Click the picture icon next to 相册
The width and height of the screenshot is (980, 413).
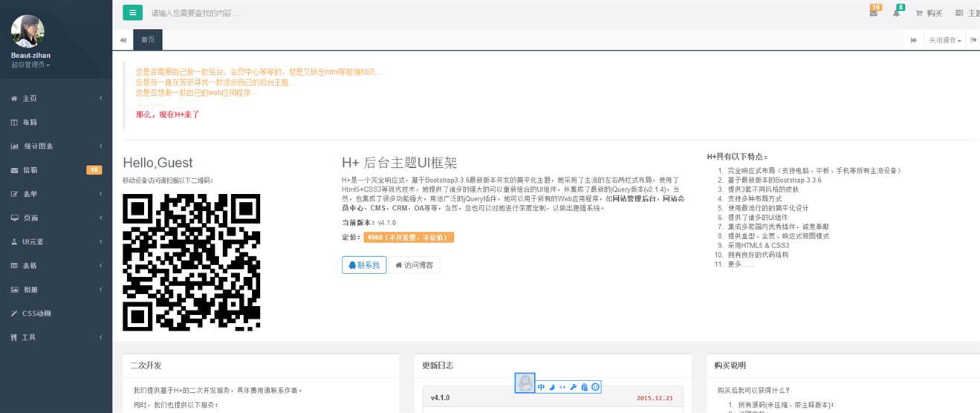tap(14, 290)
